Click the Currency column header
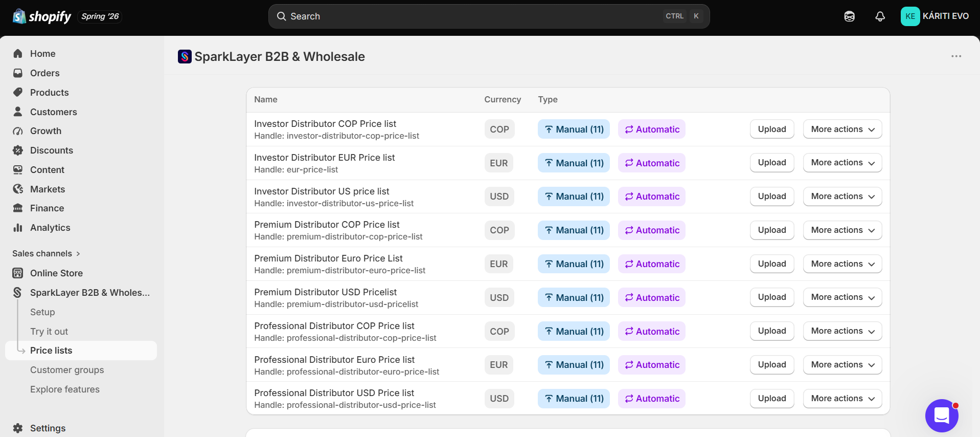Viewport: 980px width, 437px height. [x=503, y=100]
